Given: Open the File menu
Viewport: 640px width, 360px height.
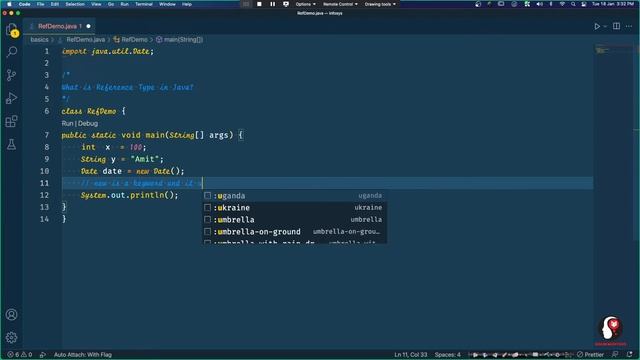Looking at the screenshot, I should coord(40,4).
